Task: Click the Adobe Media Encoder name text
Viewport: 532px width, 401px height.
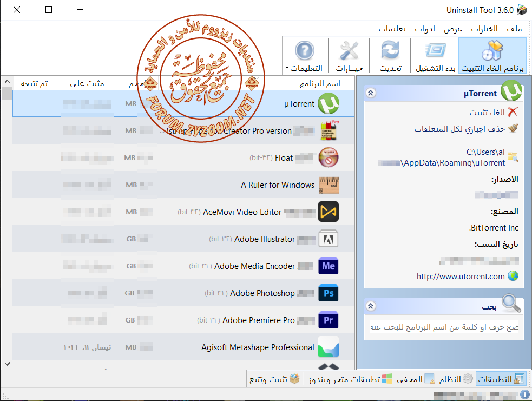Action: pos(254,266)
